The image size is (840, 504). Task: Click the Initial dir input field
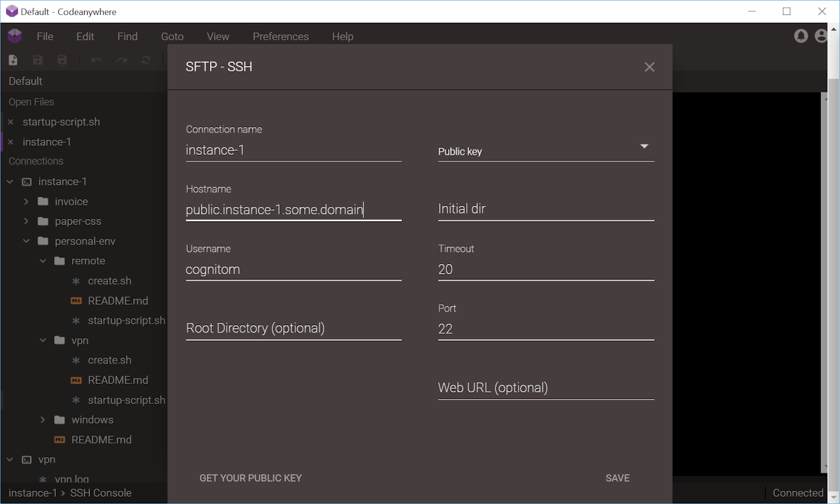[x=546, y=209]
